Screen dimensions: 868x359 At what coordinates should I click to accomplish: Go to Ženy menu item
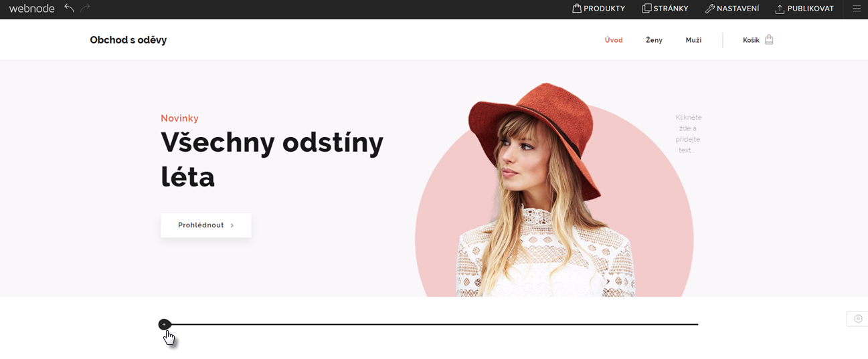click(x=654, y=40)
